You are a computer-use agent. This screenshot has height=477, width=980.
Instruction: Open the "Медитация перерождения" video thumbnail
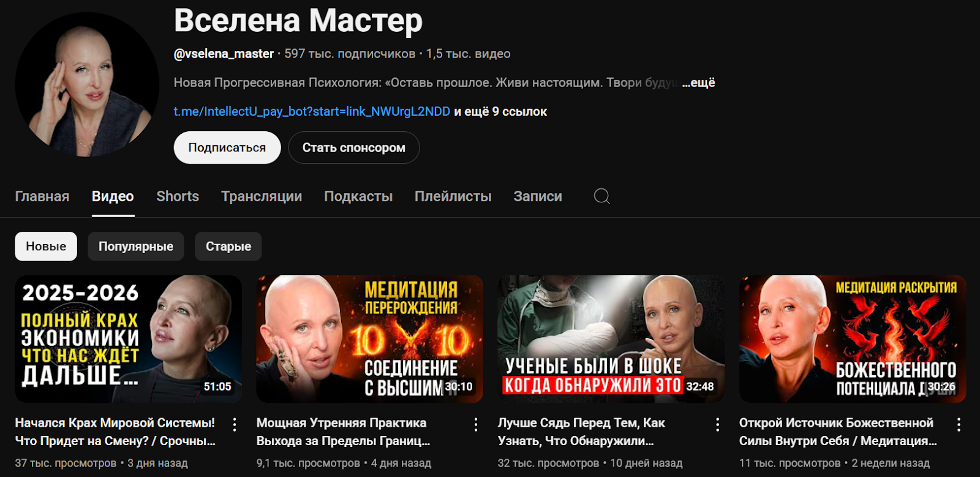[369, 339]
